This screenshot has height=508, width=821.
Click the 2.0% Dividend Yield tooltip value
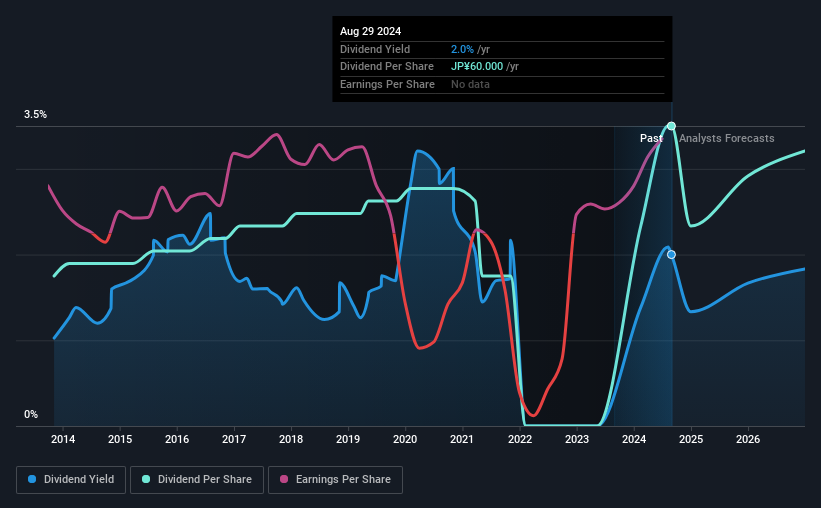[x=462, y=49]
